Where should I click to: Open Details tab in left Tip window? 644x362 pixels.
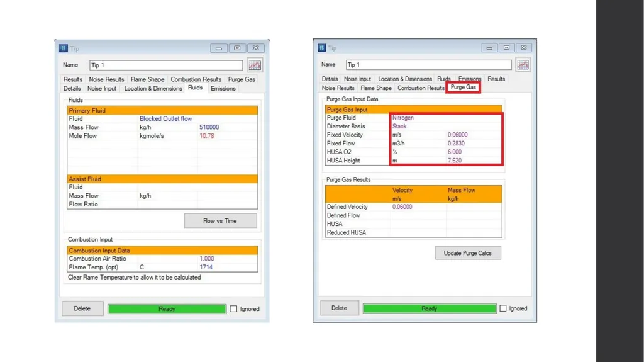pyautogui.click(x=72, y=88)
